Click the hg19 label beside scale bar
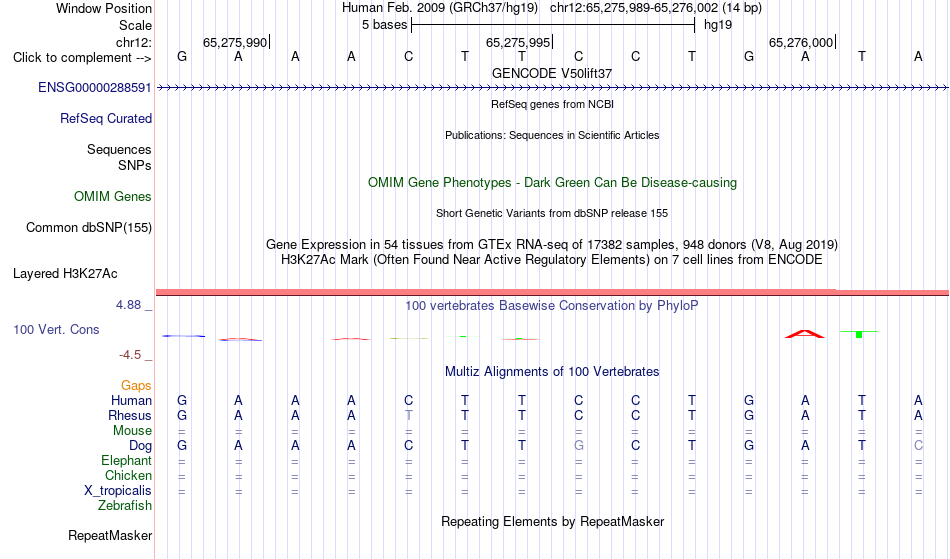 point(718,25)
